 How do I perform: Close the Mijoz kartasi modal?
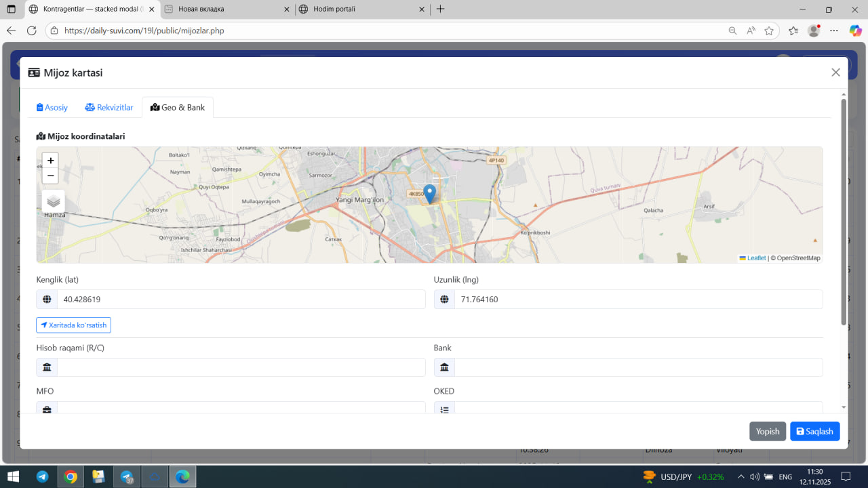[x=835, y=73]
